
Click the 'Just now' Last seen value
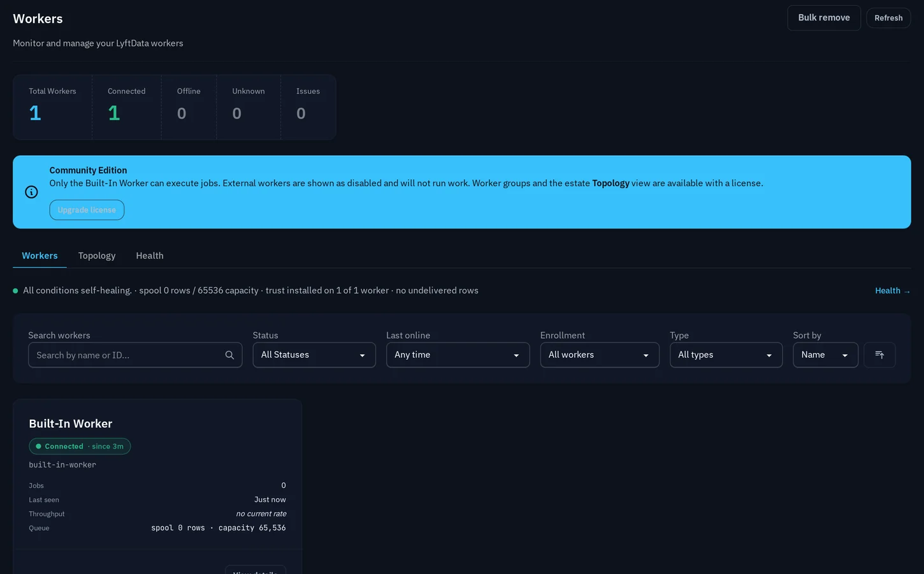(x=270, y=500)
